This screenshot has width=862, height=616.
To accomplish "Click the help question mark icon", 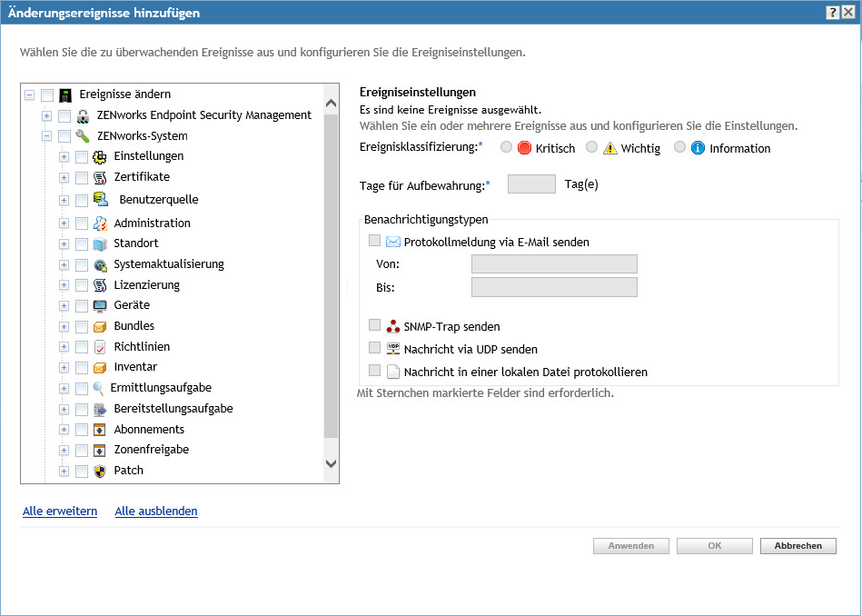I will pyautogui.click(x=832, y=13).
